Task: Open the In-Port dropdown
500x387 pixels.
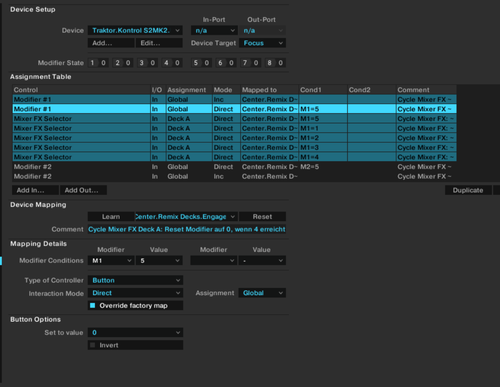Action: point(214,30)
